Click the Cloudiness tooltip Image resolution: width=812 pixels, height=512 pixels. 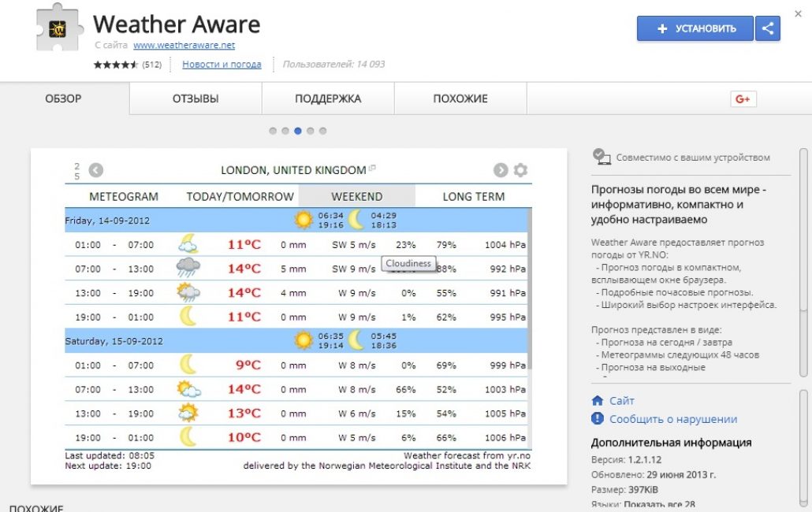click(x=408, y=263)
